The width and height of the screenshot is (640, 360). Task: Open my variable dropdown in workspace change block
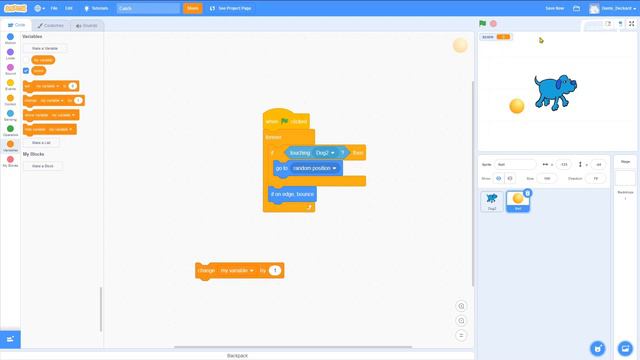point(237,271)
